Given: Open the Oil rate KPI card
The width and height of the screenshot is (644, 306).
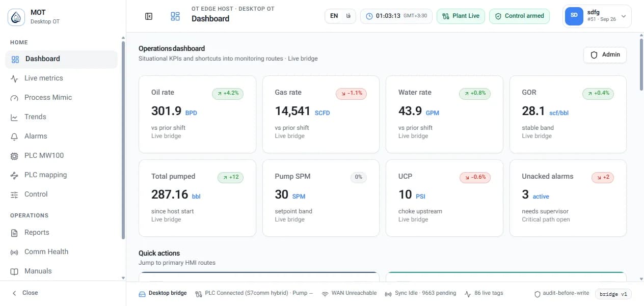Looking at the screenshot, I should tap(197, 114).
